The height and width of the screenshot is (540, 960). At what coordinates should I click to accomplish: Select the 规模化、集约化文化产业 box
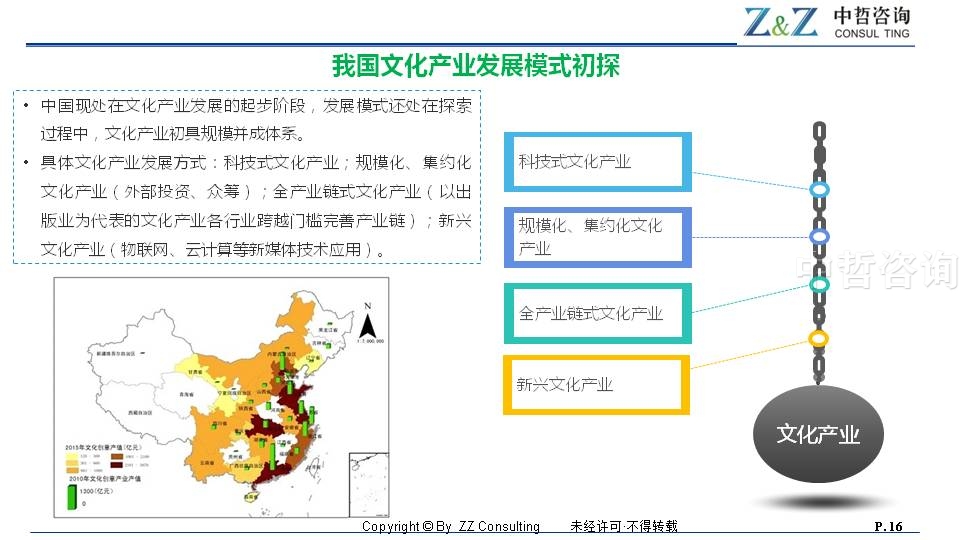tap(597, 237)
